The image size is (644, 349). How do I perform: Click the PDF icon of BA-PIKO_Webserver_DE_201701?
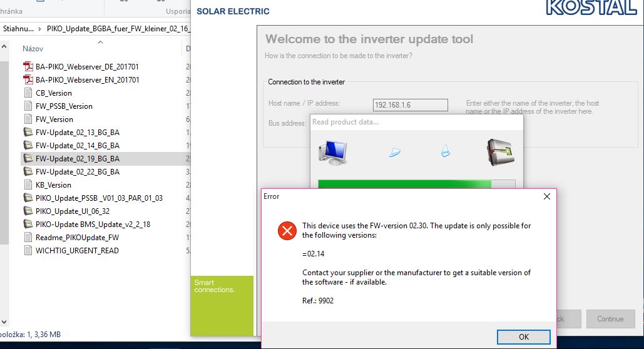pos(28,66)
